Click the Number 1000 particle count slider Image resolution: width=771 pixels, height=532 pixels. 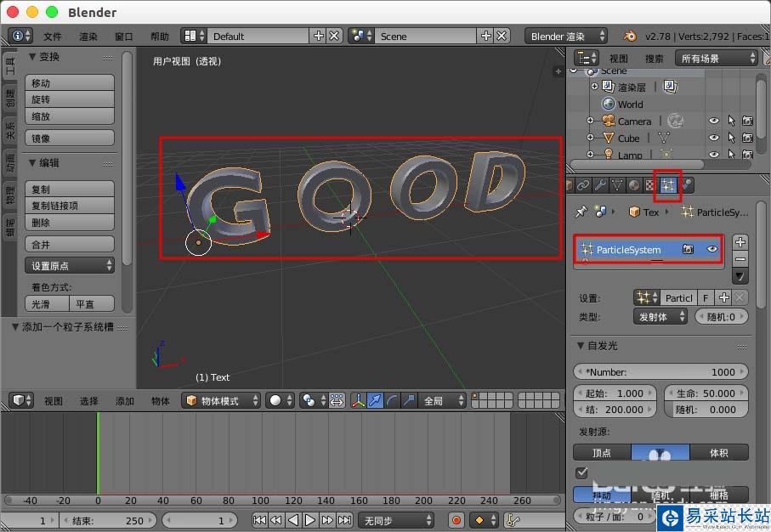[660, 371]
